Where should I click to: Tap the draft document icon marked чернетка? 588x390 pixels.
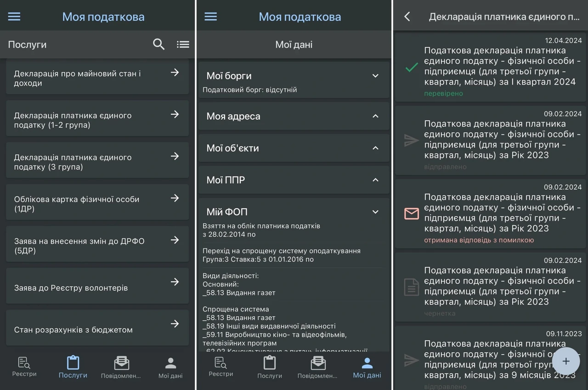point(411,287)
